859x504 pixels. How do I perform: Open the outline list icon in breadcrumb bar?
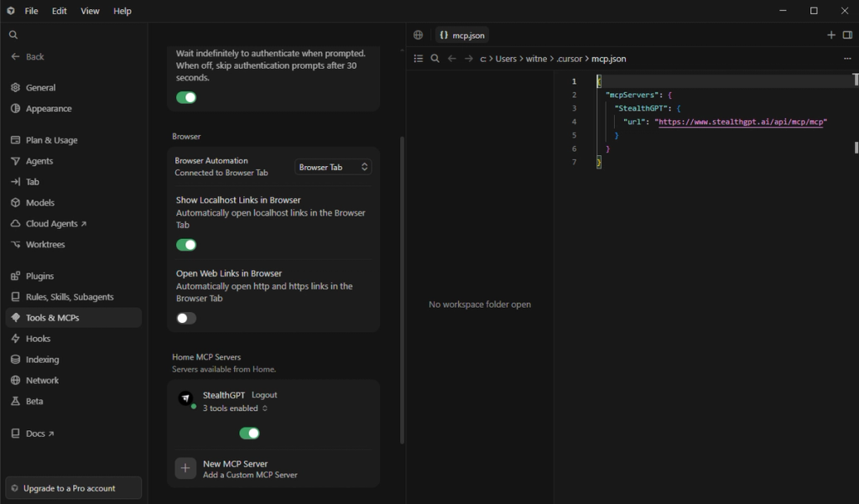[419, 59]
